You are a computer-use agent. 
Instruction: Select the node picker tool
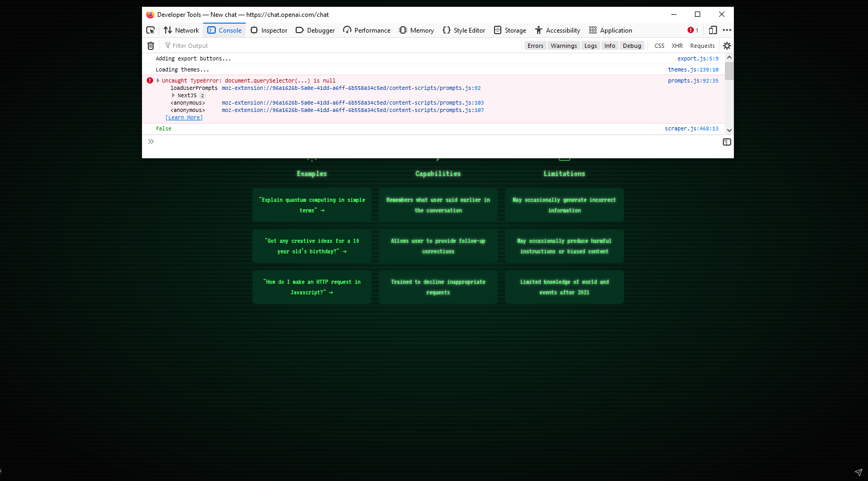(x=150, y=30)
